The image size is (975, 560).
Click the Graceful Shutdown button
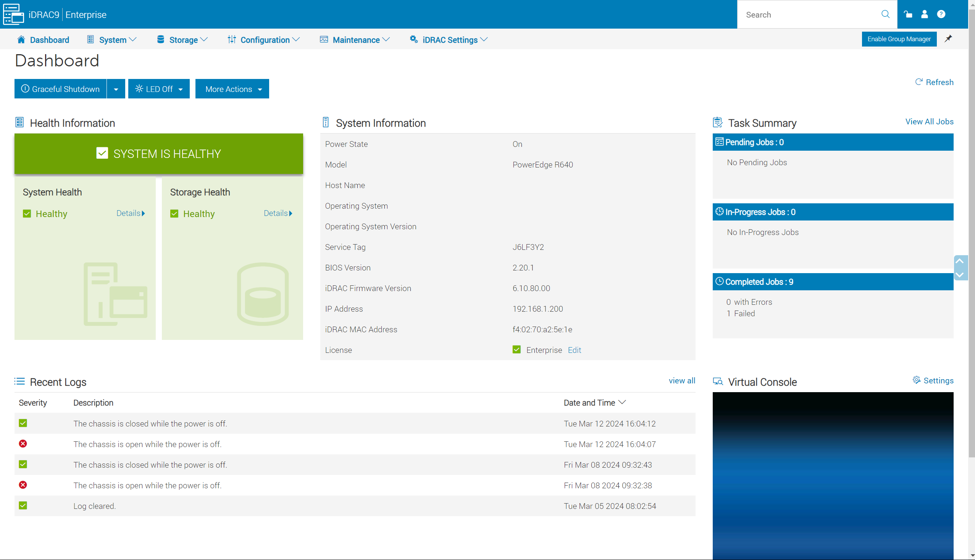tap(60, 89)
